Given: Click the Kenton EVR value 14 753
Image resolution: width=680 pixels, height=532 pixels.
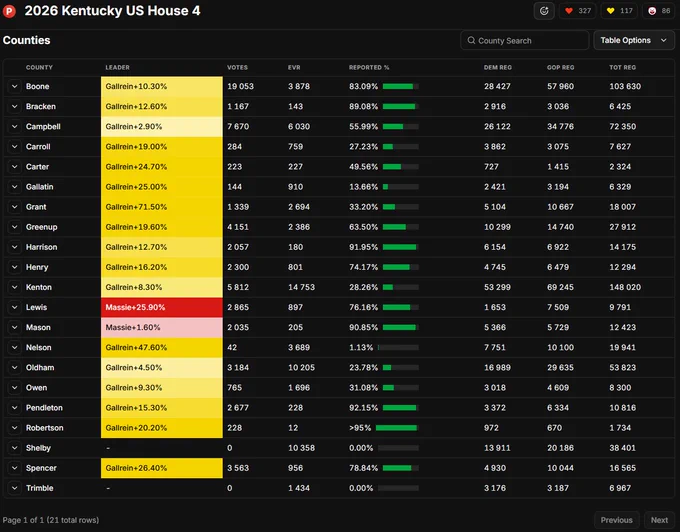Looking at the screenshot, I should 301,287.
